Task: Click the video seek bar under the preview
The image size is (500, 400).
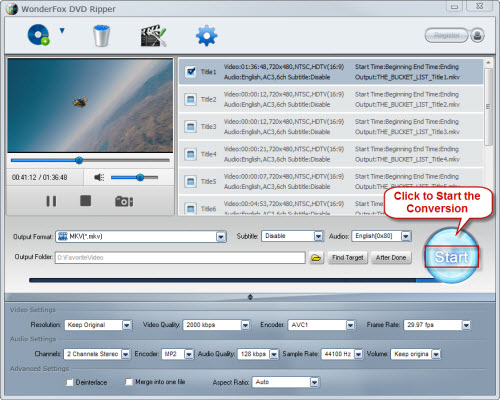Action: coord(90,160)
